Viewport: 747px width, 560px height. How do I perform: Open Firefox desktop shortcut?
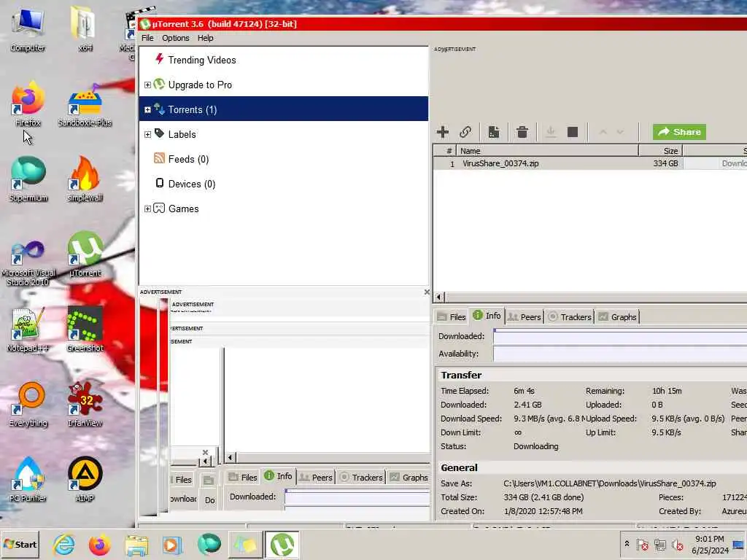click(28, 104)
